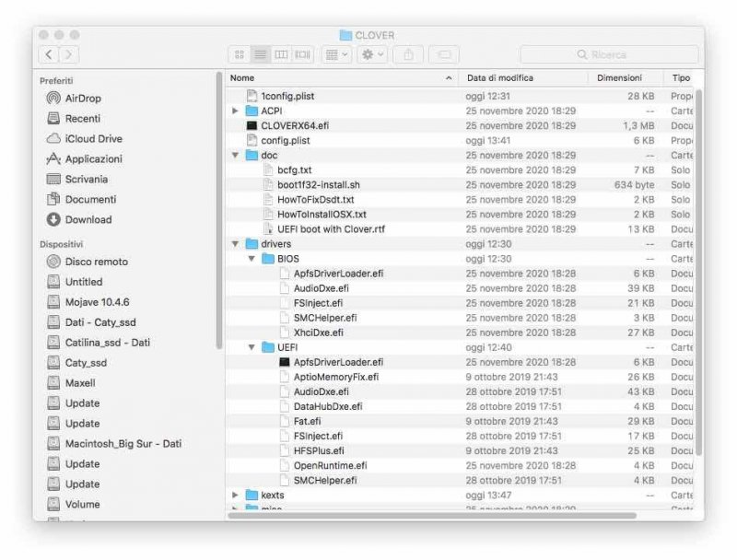
Task: Go back with the left arrow button
Action: pyautogui.click(x=49, y=54)
